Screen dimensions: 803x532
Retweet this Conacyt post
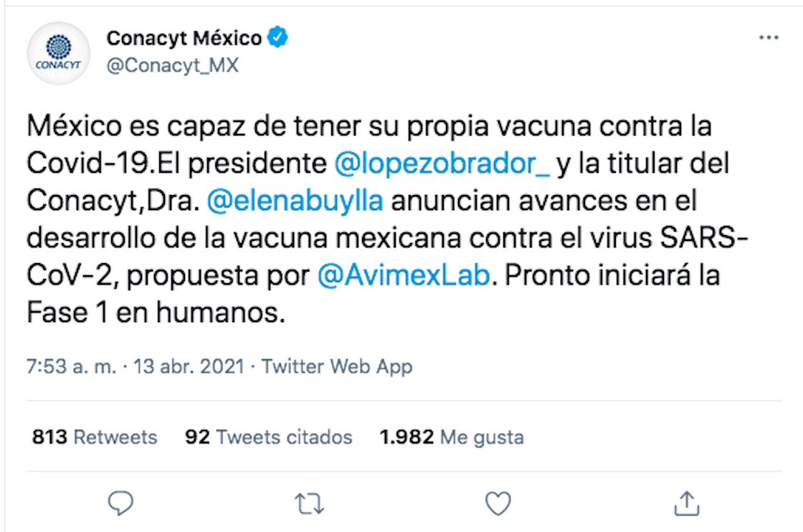coord(310,503)
